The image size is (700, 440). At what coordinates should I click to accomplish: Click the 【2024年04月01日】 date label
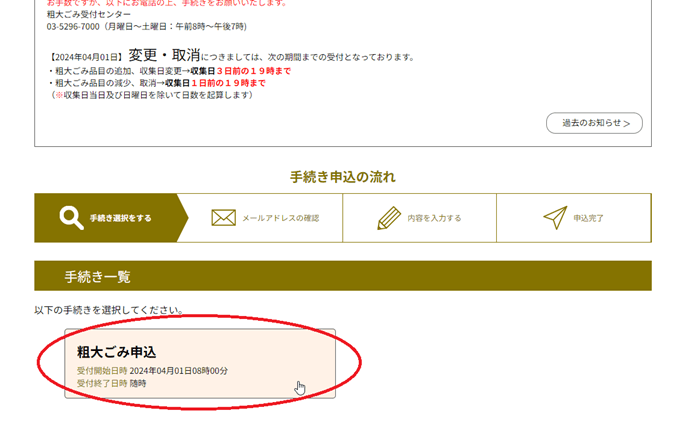pyautogui.click(x=86, y=57)
